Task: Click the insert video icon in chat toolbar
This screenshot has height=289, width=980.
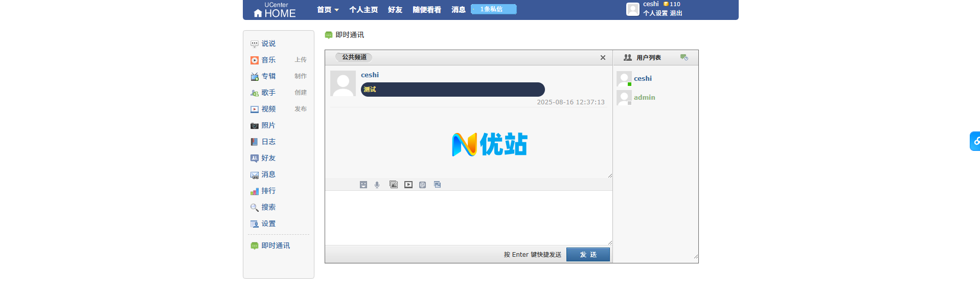Action: 408,185
